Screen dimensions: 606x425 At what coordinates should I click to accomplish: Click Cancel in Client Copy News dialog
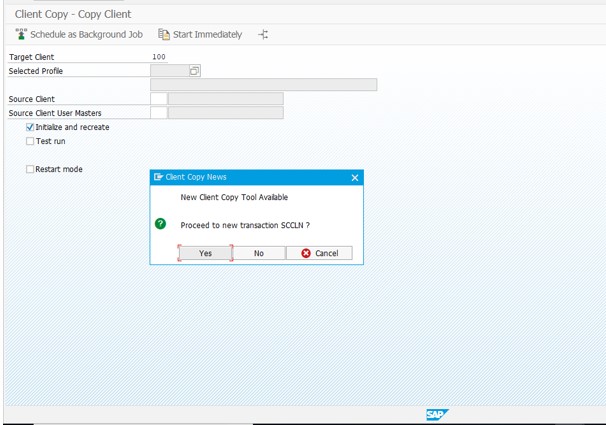click(x=319, y=253)
